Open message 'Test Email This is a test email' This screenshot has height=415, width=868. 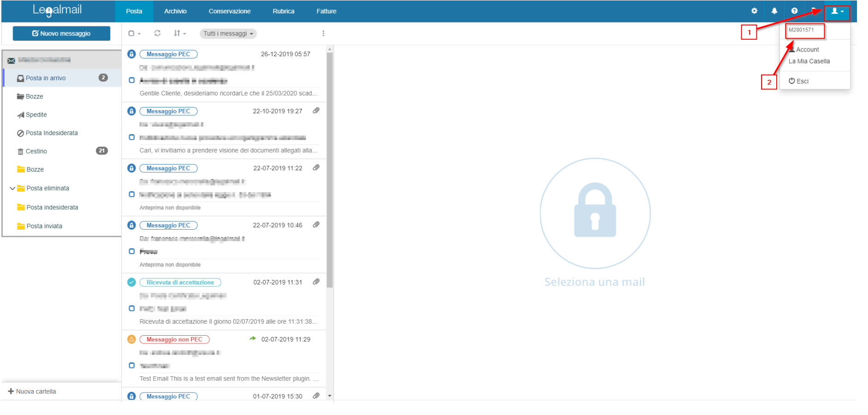coord(229,379)
